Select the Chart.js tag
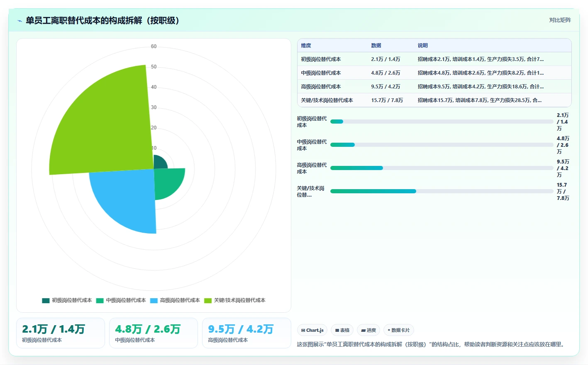This screenshot has width=588, height=365. [x=312, y=330]
